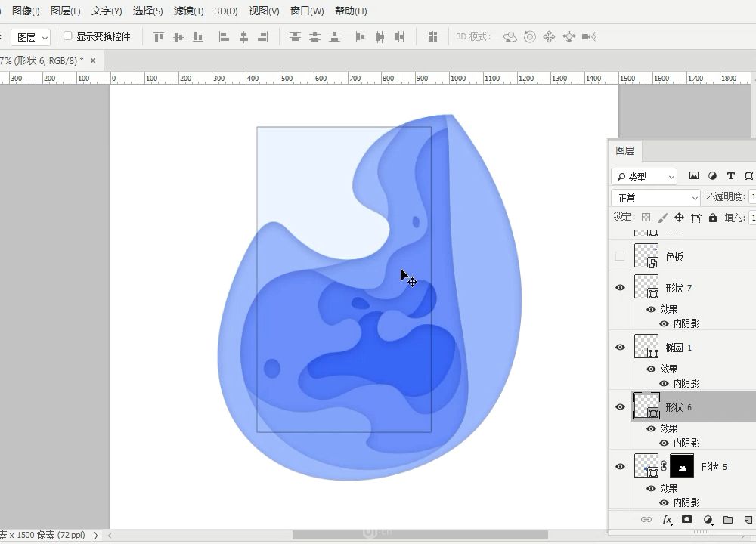Image resolution: width=756 pixels, height=544 pixels.
Task: Hide the 形状 5 layer
Action: click(621, 467)
